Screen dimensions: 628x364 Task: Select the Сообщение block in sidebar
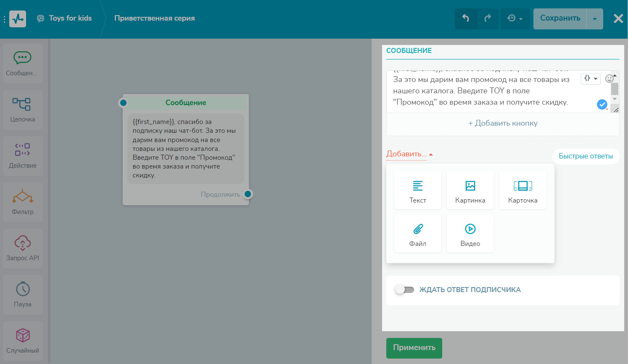(x=23, y=63)
